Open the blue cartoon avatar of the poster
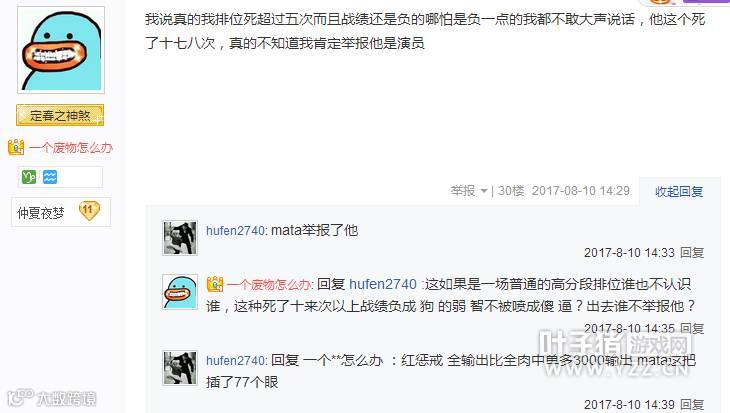730x413 pixels. pos(61,50)
